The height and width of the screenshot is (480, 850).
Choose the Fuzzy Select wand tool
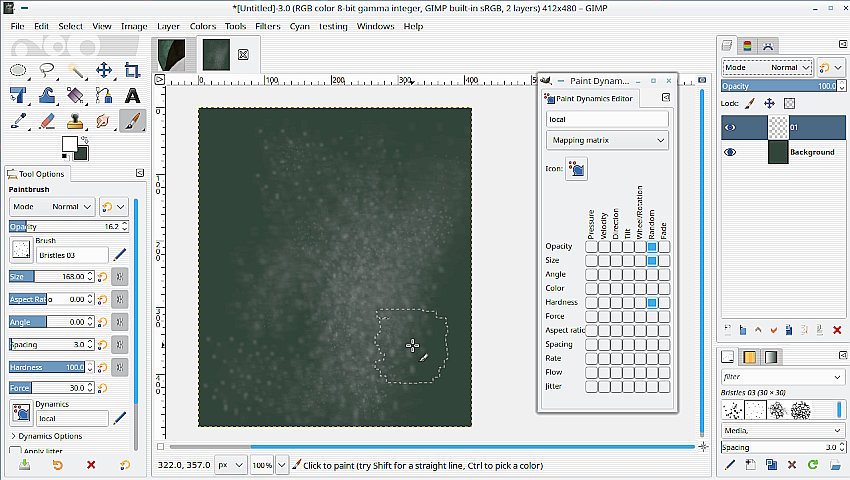[x=75, y=70]
